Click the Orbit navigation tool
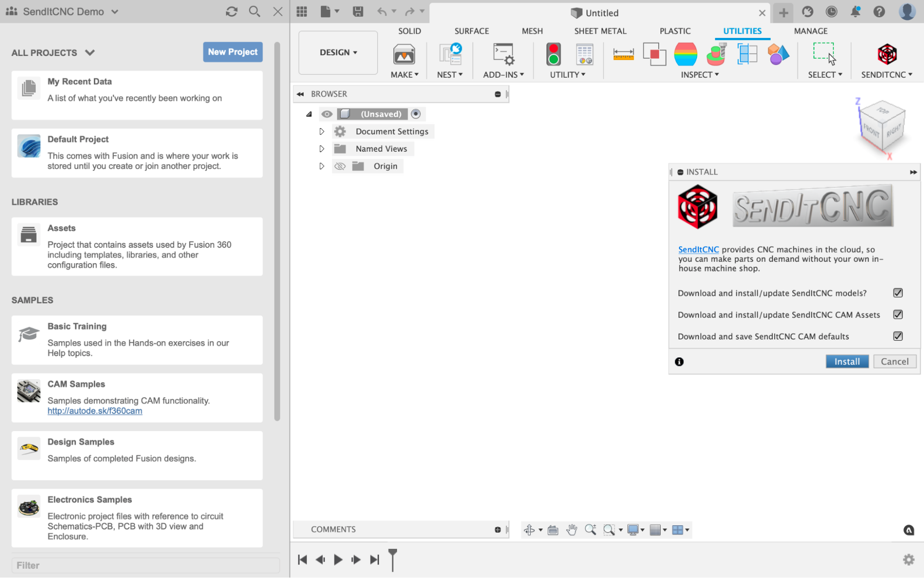The image size is (924, 578). pyautogui.click(x=529, y=530)
